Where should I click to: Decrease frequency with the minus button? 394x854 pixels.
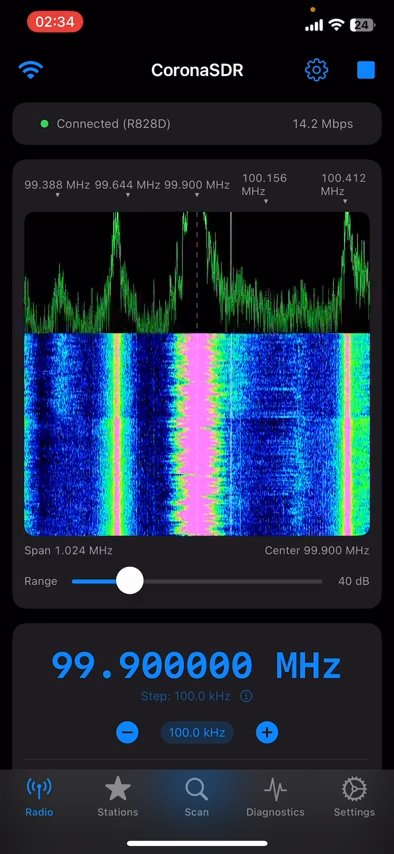click(x=127, y=733)
